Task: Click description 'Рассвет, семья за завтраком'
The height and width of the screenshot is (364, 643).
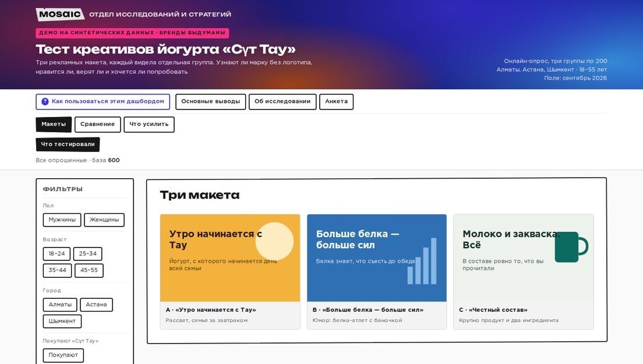Action: 207,320
